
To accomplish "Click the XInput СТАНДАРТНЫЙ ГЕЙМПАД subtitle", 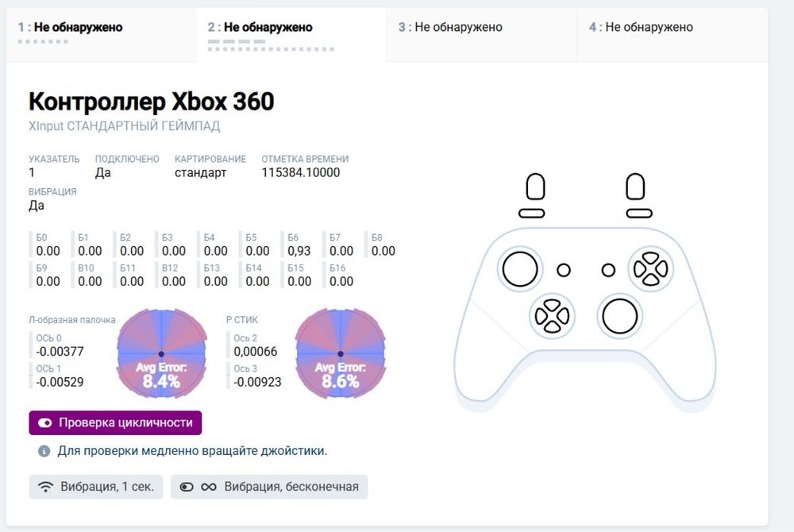I will pos(124,126).
